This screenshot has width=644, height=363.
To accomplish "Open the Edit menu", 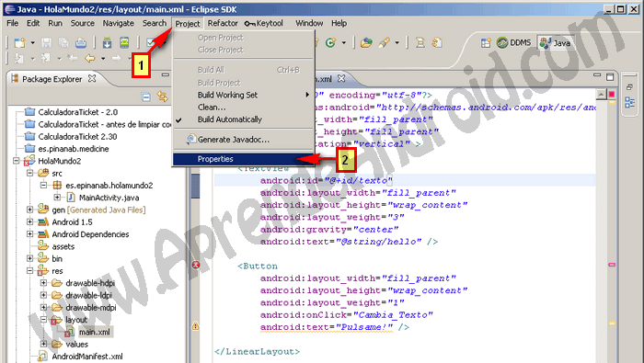I will (x=33, y=23).
